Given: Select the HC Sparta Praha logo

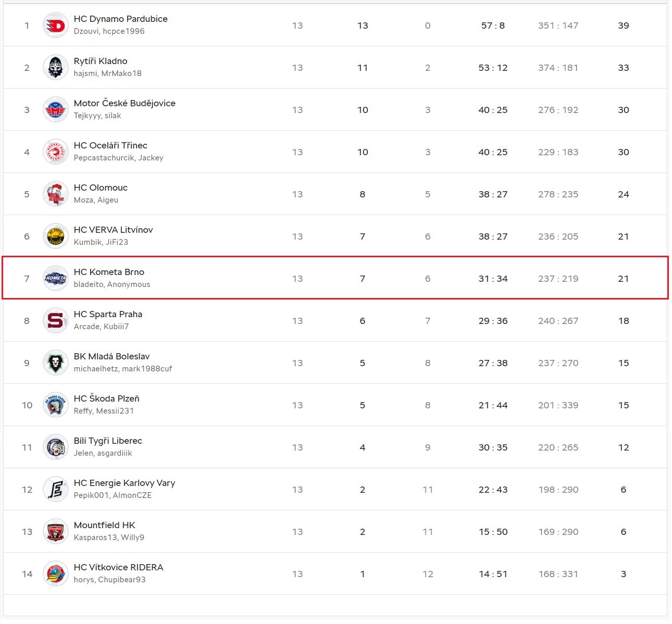Looking at the screenshot, I should 55,321.
